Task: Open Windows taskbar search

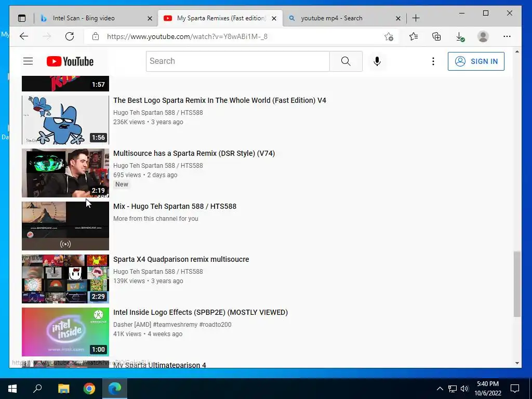Action: (x=37, y=389)
